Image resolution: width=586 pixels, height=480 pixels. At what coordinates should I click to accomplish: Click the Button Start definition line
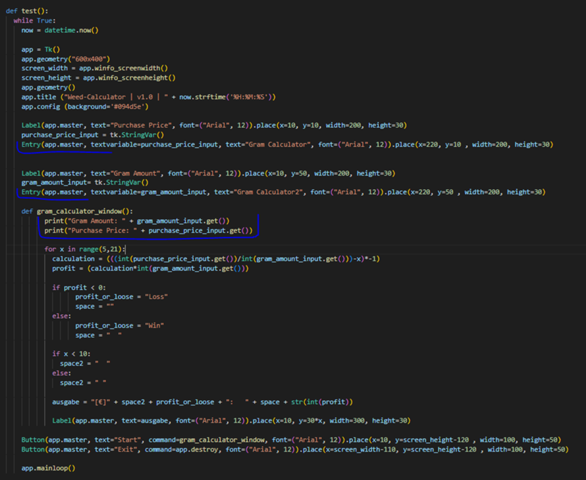tap(291, 440)
